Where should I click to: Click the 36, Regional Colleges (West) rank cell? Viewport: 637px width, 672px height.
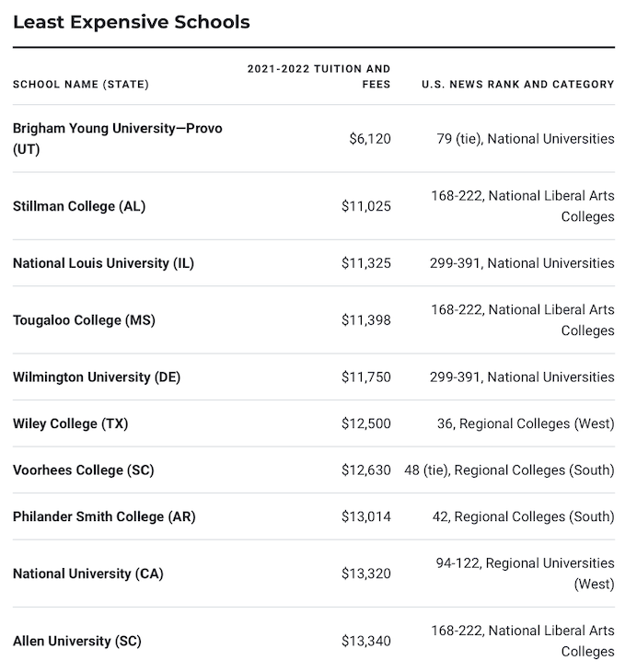pos(526,423)
